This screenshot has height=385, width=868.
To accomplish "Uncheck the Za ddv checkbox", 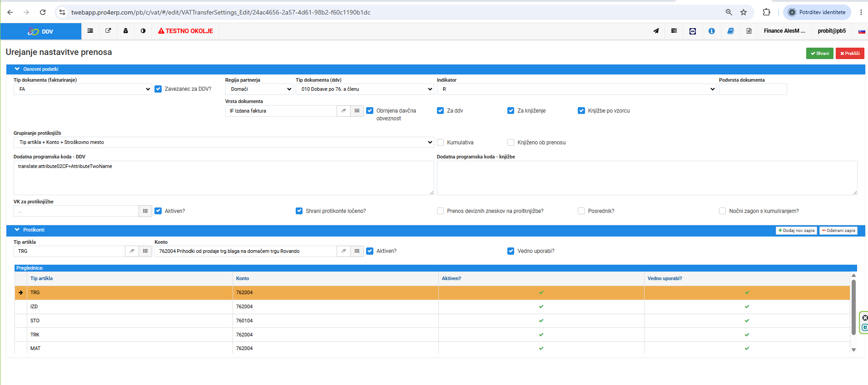I will (x=440, y=111).
